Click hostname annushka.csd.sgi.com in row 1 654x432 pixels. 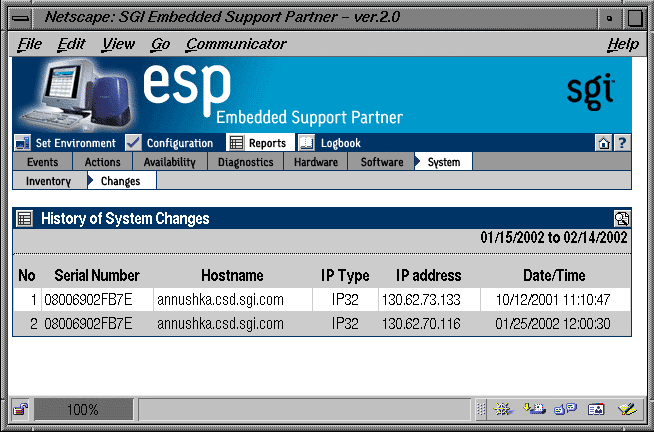pyautogui.click(x=220, y=299)
